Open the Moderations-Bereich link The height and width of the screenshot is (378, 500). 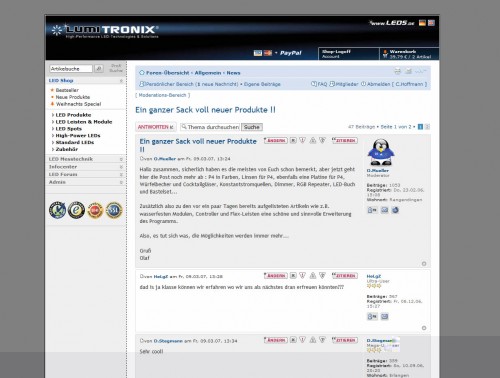click(163, 95)
